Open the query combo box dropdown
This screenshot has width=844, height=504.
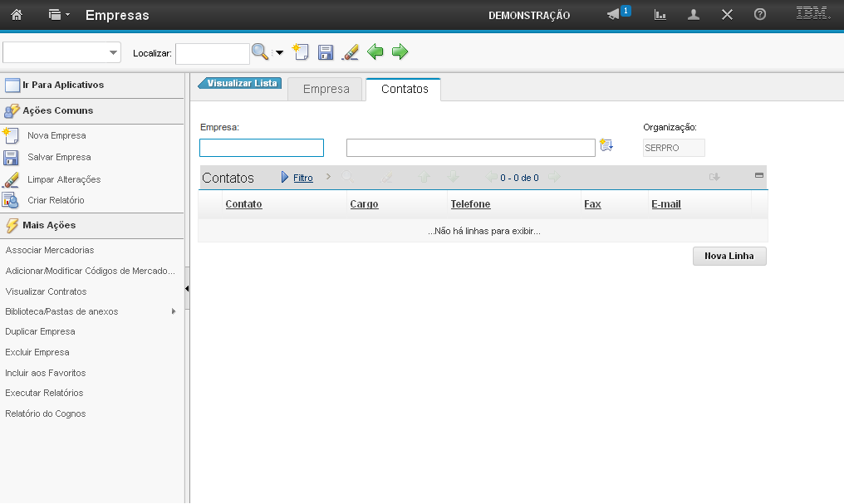pyautogui.click(x=113, y=53)
